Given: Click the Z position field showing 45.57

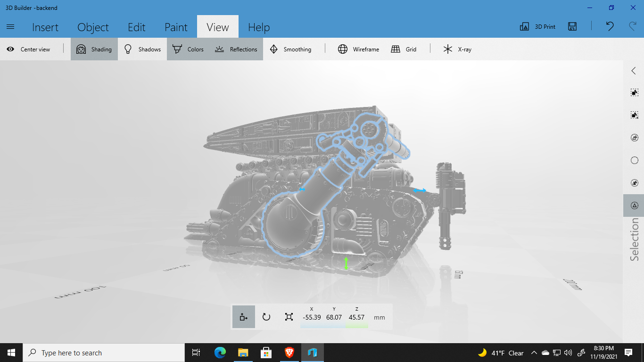Looking at the screenshot, I should point(357,317).
